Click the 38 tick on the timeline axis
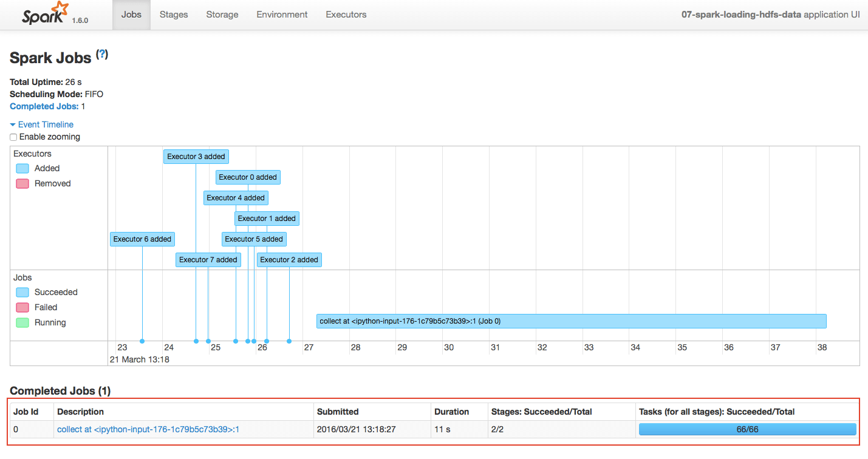Screen dimensions: 868x459 click(822, 347)
